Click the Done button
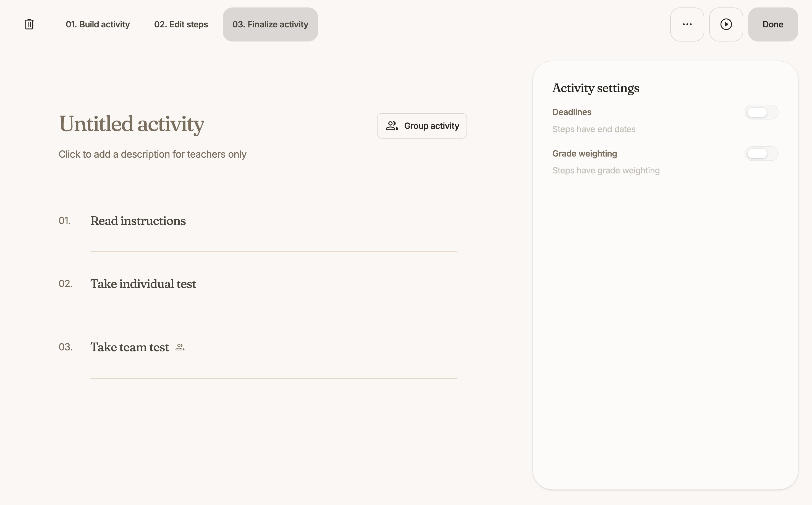 click(x=773, y=24)
